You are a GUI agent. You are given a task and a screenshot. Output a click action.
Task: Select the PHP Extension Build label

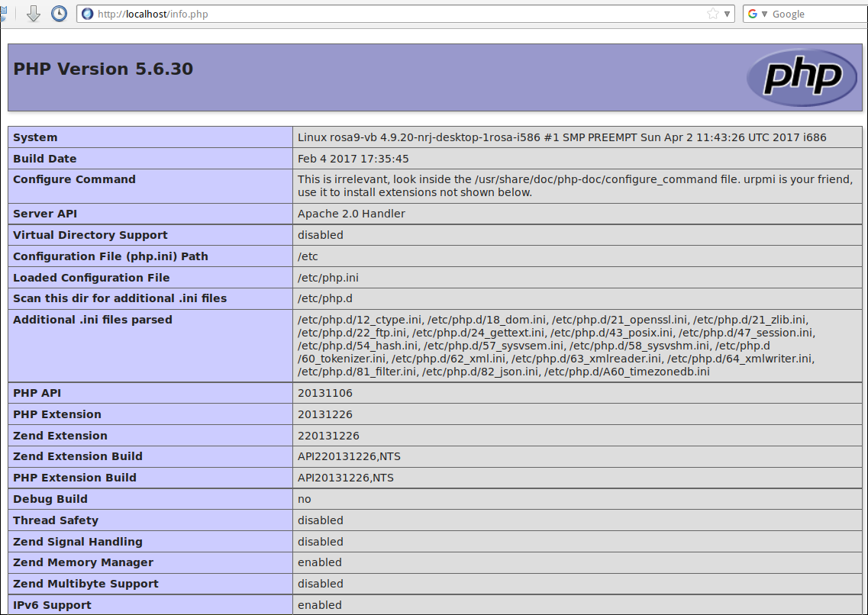tap(75, 478)
